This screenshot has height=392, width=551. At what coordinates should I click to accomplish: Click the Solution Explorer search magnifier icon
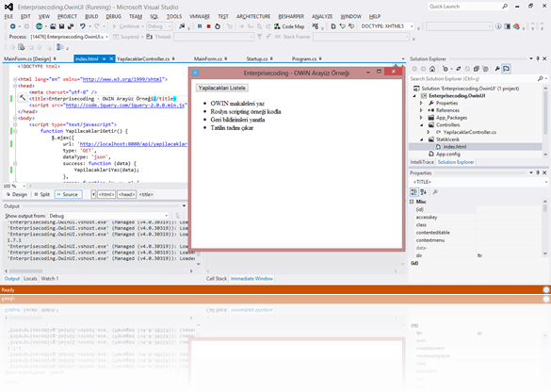pos(540,79)
